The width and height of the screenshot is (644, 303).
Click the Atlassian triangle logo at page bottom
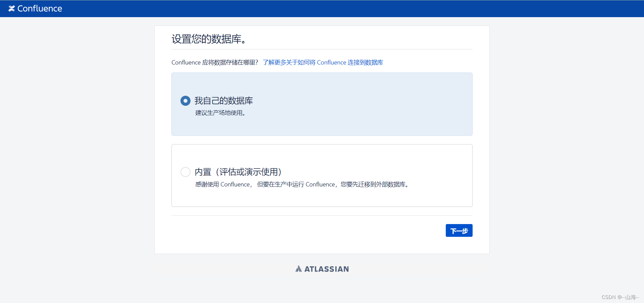299,268
